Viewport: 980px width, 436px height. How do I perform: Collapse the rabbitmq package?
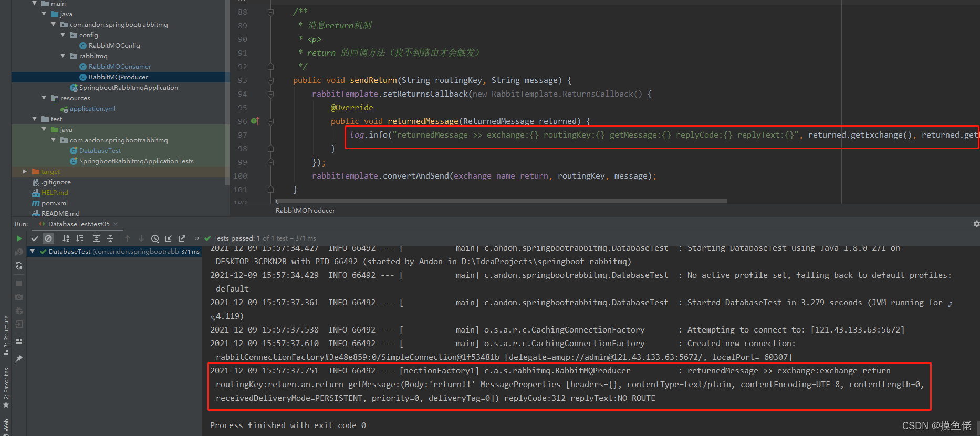pyautogui.click(x=63, y=56)
